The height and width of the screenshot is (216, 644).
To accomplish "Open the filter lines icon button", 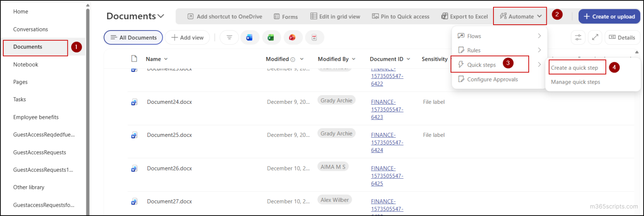I will 229,37.
